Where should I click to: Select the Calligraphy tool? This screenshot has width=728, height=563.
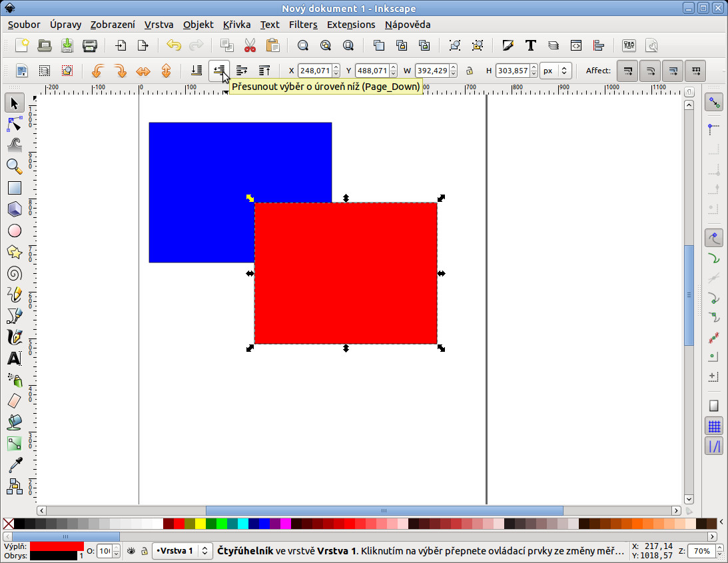point(15,337)
